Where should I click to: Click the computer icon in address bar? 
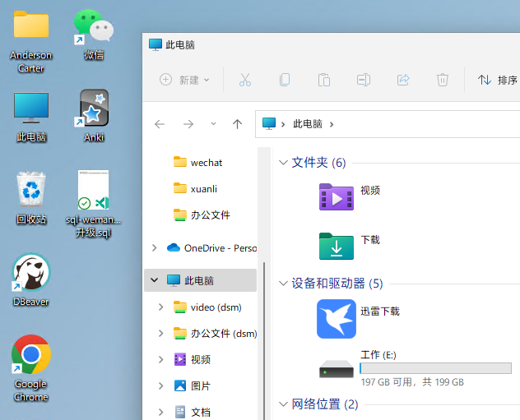click(269, 124)
